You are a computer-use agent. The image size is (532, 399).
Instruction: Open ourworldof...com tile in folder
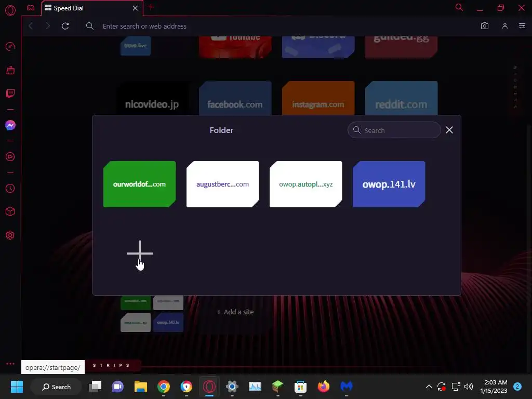pyautogui.click(x=139, y=184)
